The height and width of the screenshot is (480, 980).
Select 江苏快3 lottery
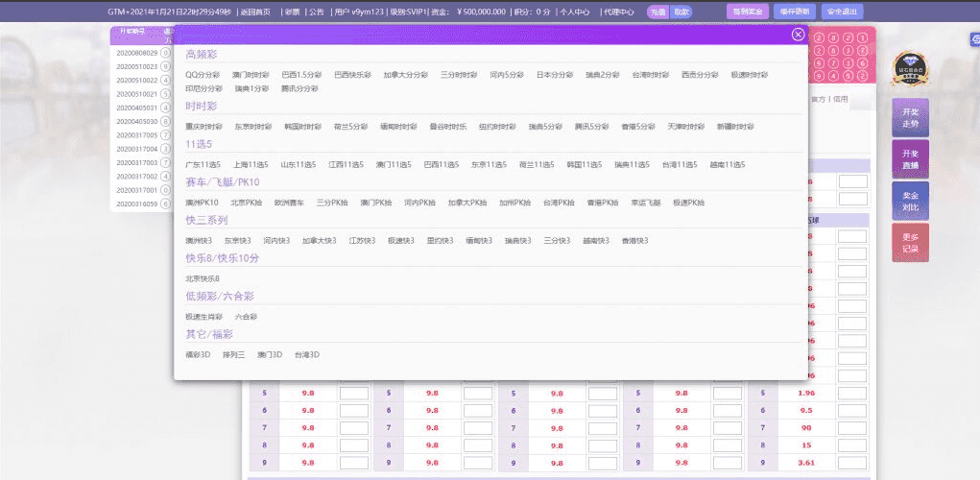362,241
